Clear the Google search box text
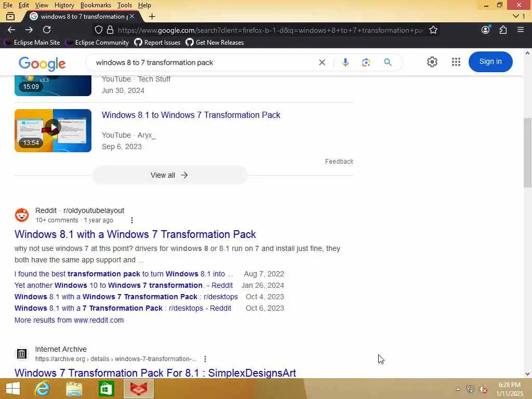532x399 pixels. point(322,62)
